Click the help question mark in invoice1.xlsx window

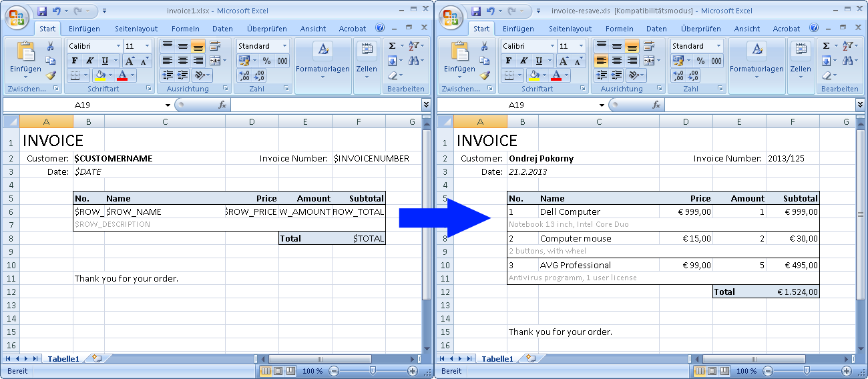point(380,29)
